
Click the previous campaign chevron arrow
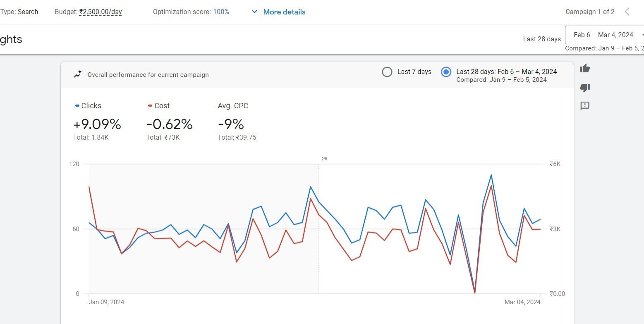tap(628, 12)
